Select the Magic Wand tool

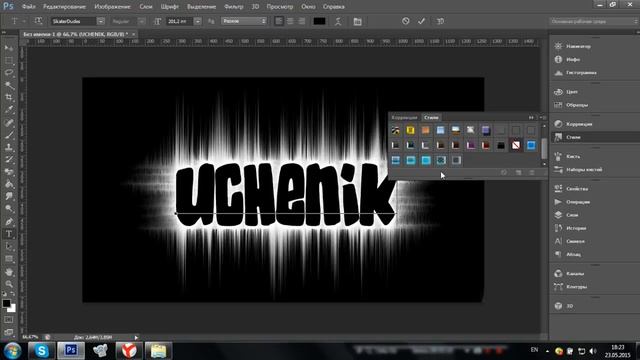pos(9,85)
